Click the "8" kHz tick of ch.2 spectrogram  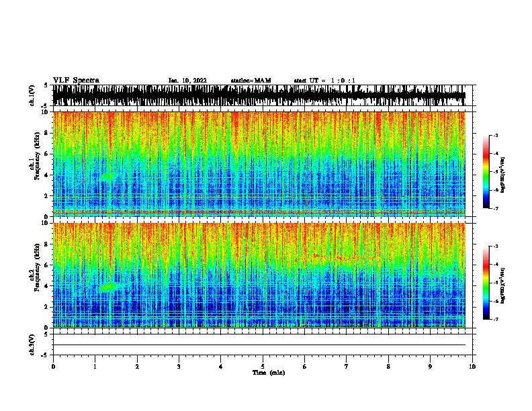46,244
